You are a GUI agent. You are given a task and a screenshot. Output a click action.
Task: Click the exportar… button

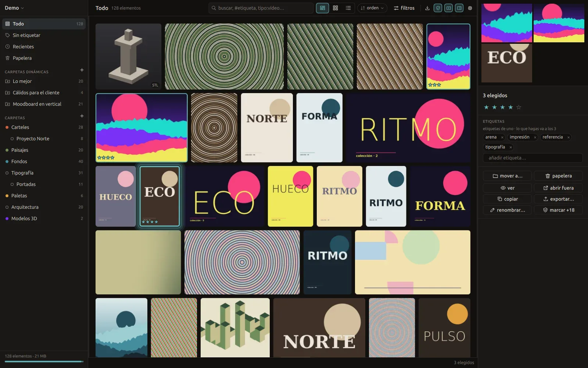[558, 199]
